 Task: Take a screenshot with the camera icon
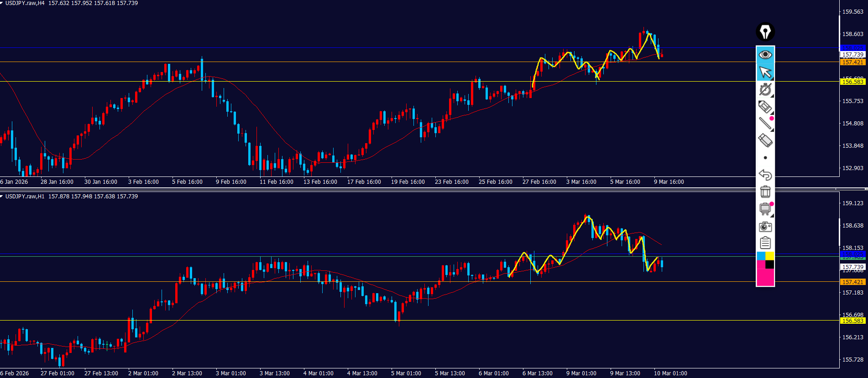click(765, 227)
